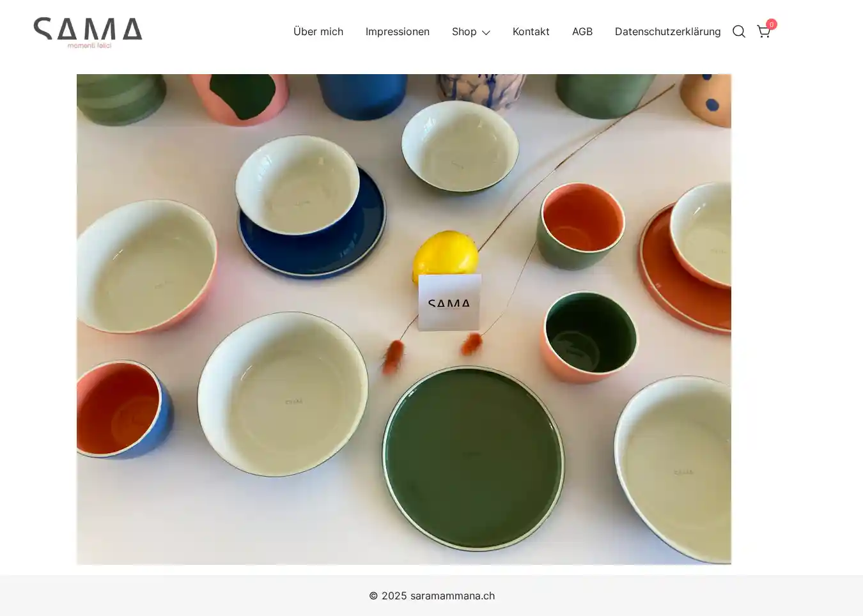Open the shopping cart icon
The image size is (863, 616).
[763, 31]
